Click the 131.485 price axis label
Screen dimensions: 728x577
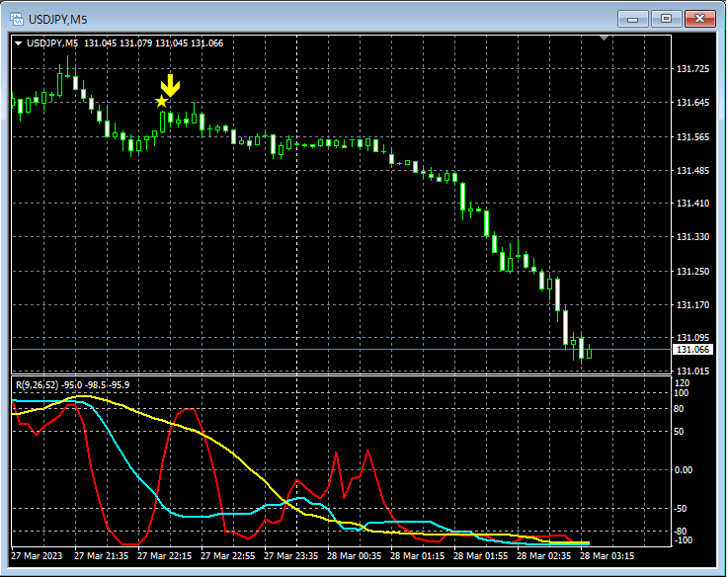click(x=692, y=171)
